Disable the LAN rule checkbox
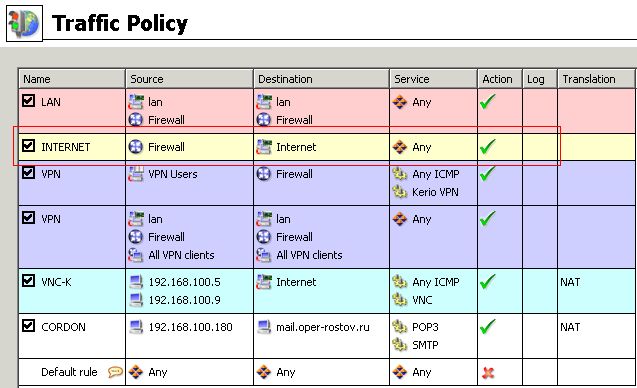The width and height of the screenshot is (637, 388). click(x=28, y=101)
